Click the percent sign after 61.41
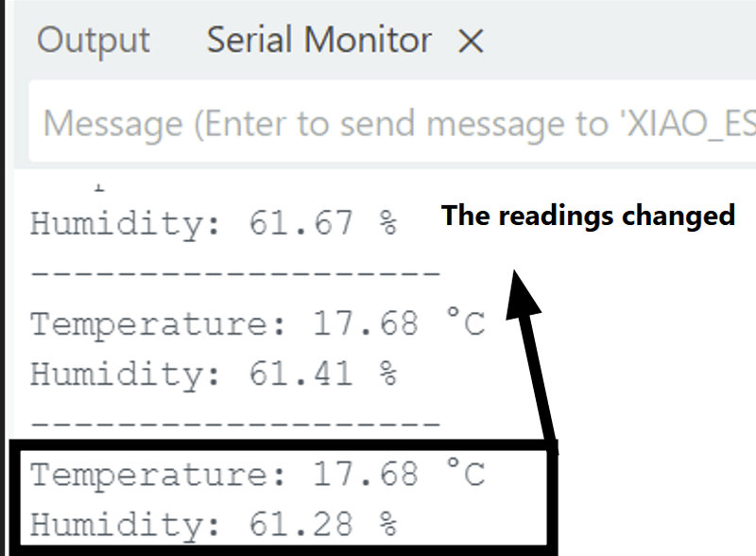756x556 pixels. tap(387, 374)
